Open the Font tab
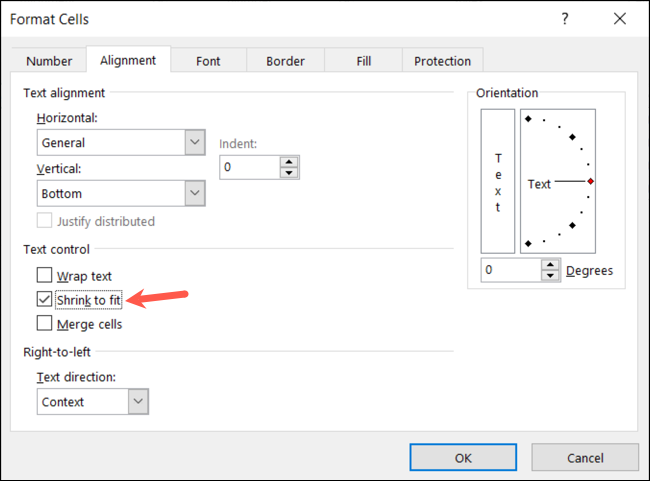This screenshot has width=650, height=481. tap(208, 61)
